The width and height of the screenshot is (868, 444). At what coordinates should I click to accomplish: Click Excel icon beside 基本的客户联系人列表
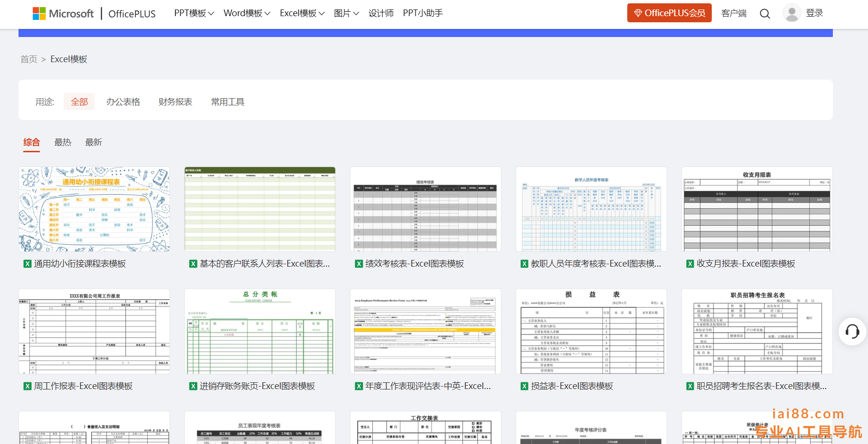click(193, 264)
